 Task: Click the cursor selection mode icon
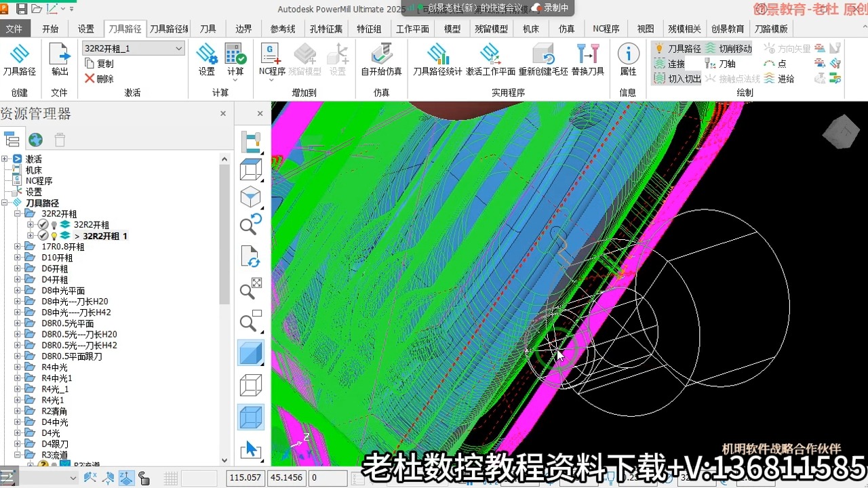coord(251,449)
